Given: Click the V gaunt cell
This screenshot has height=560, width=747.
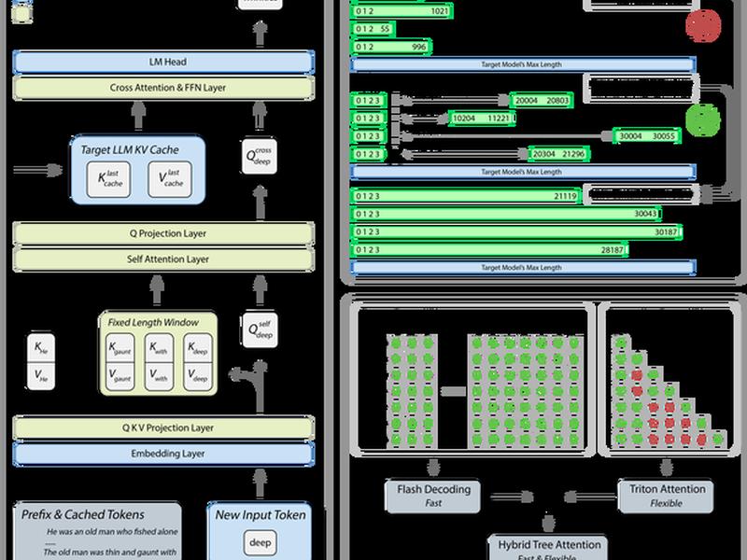Looking at the screenshot, I should pos(120,376).
